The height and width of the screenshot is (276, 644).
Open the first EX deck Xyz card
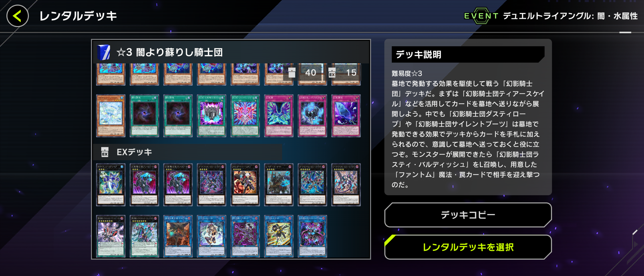point(111,185)
